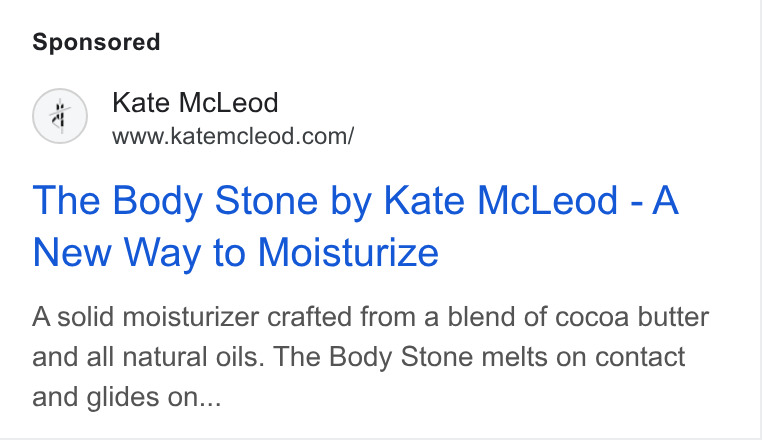The height and width of the screenshot is (440, 762).
Task: Click the ad description about cocoa butter
Action: [370, 356]
